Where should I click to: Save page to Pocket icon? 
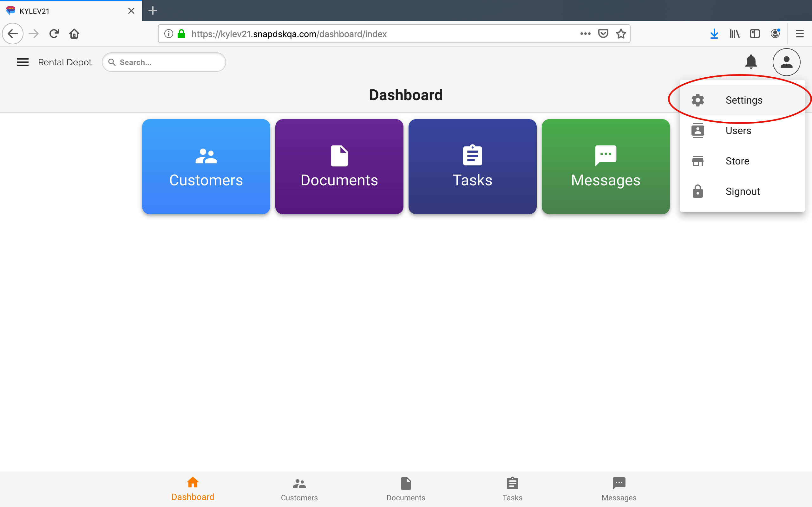click(x=603, y=34)
